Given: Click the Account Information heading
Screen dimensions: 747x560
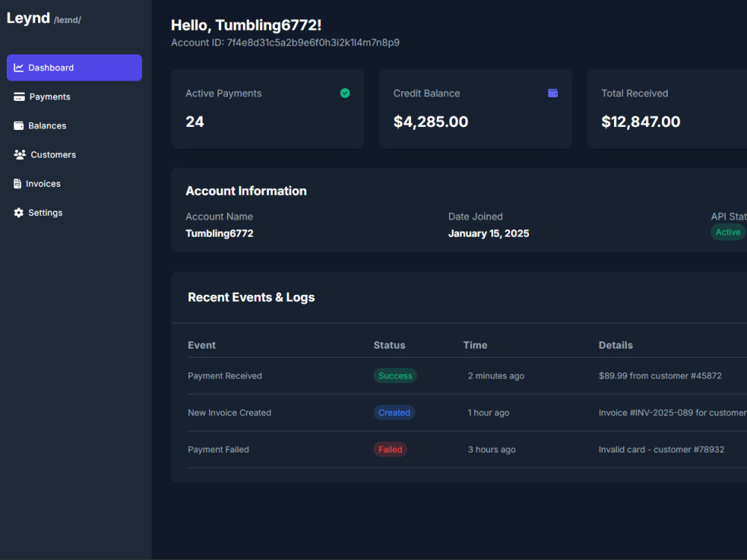Looking at the screenshot, I should (246, 191).
